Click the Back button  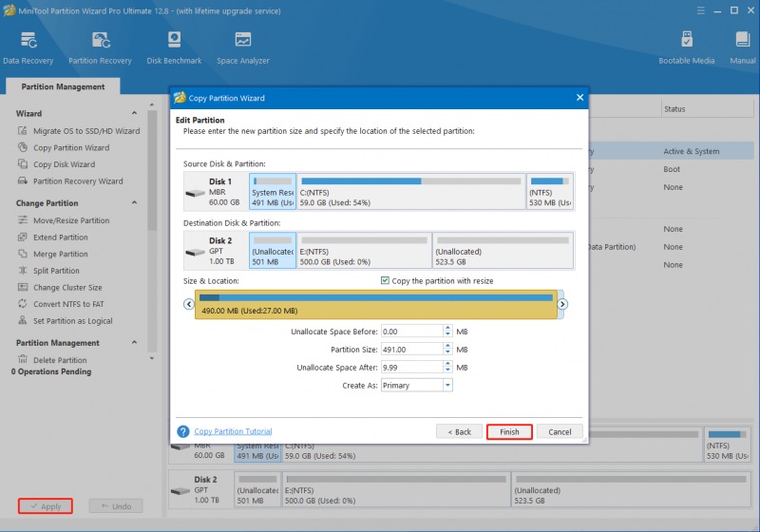459,431
